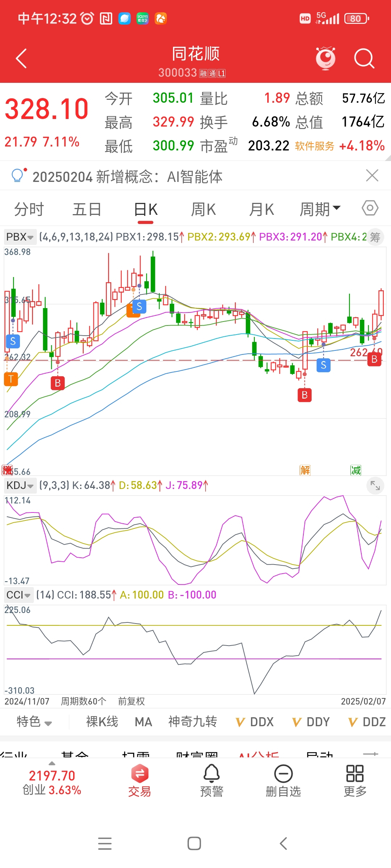The height and width of the screenshot is (868, 391).
Task: Open stock search magnifier
Action: (x=364, y=58)
